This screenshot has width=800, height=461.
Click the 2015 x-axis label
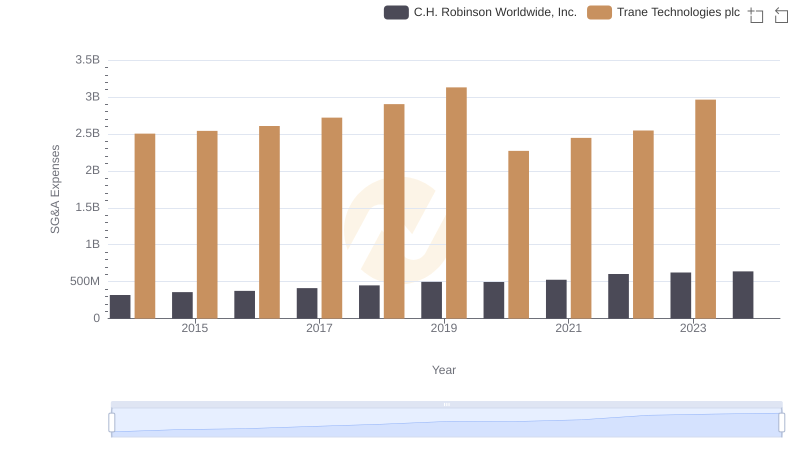194,328
